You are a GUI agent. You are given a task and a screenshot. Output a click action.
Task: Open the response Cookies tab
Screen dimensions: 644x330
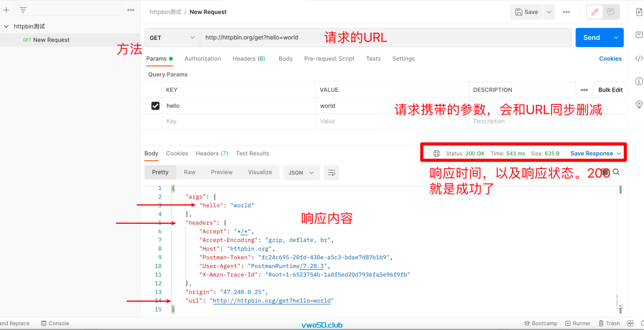click(x=177, y=154)
